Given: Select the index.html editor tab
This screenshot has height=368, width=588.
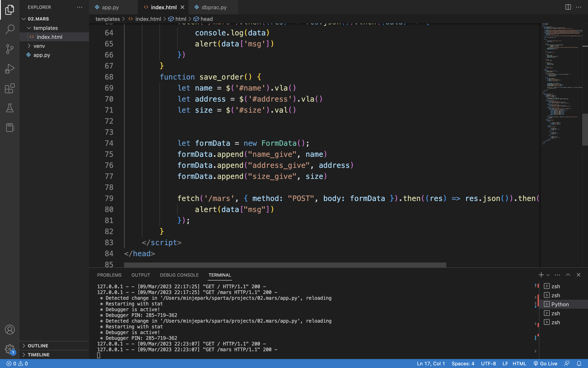Looking at the screenshot, I should click(x=163, y=7).
